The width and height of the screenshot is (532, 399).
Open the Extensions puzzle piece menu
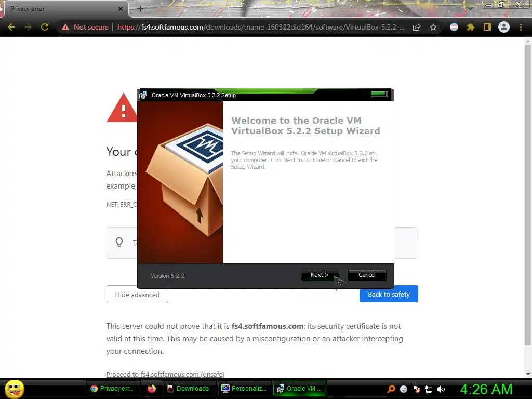(471, 27)
